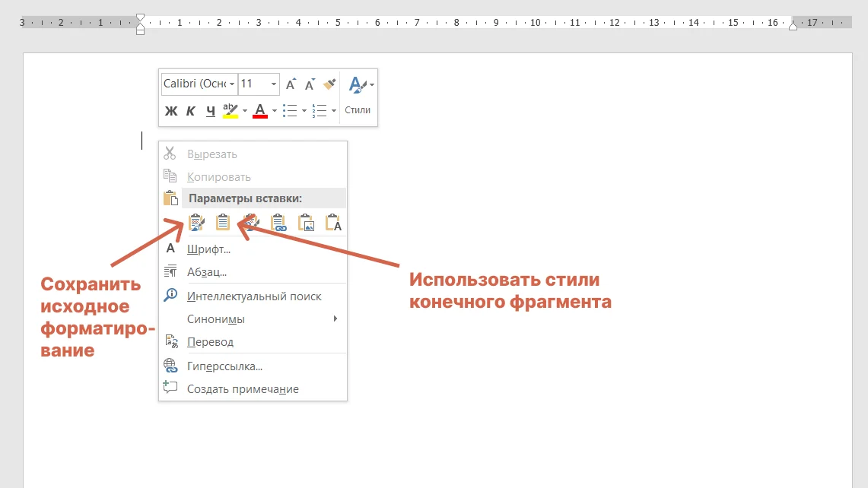Choose Гиперссылка... in the context menu
The image size is (868, 488).
[x=224, y=366]
